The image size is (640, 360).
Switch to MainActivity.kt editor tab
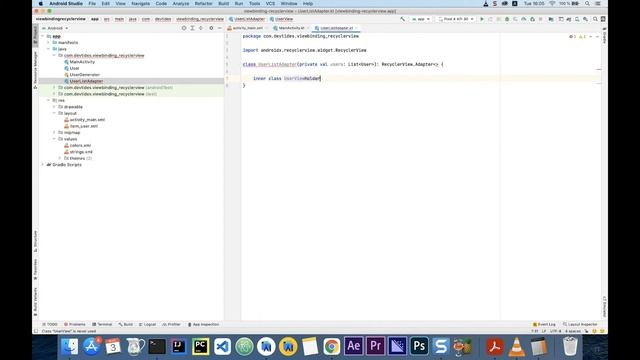291,28
